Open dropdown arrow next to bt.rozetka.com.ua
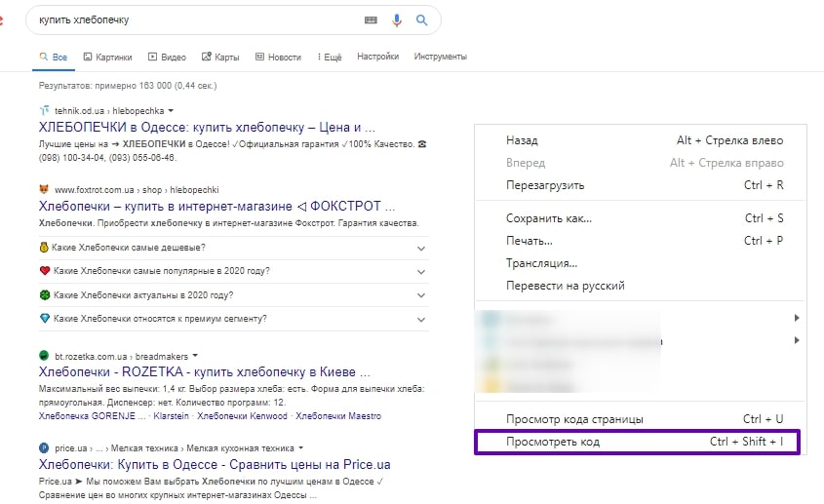This screenshot has height=504, width=824. coord(195,355)
